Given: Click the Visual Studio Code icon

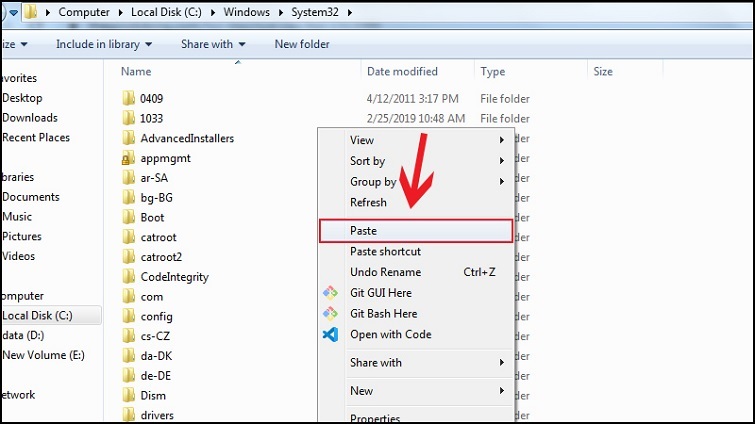Looking at the screenshot, I should (330, 334).
